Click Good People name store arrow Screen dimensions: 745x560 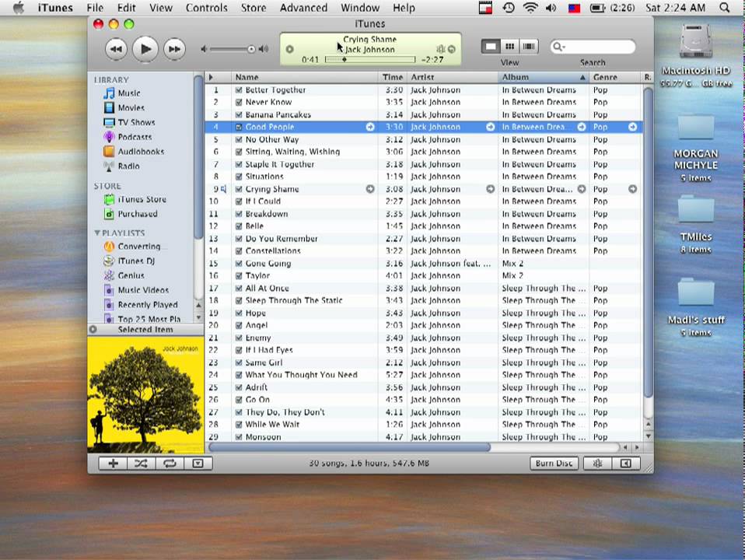click(370, 127)
